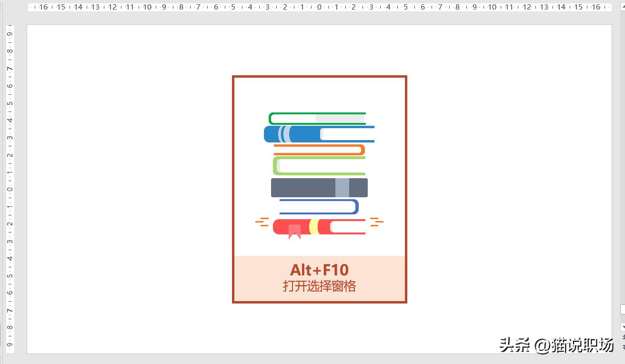Select the light green book shape
The image size is (625, 364).
pyautogui.click(x=275, y=166)
